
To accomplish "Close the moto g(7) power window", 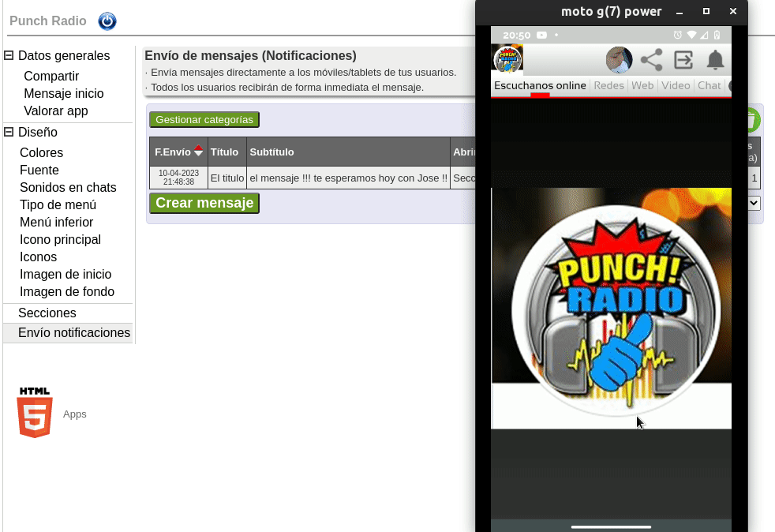I will 733,11.
